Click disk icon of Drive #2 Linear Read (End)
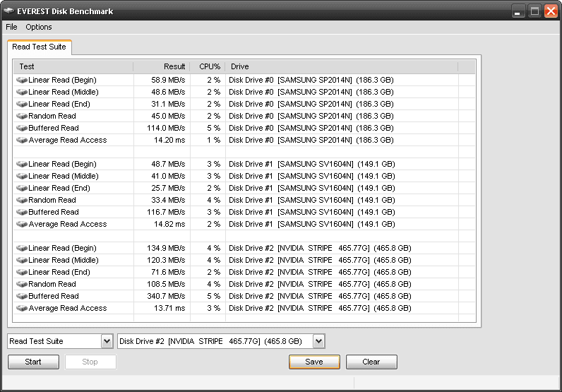The height and width of the screenshot is (392, 562). pyautogui.click(x=22, y=272)
